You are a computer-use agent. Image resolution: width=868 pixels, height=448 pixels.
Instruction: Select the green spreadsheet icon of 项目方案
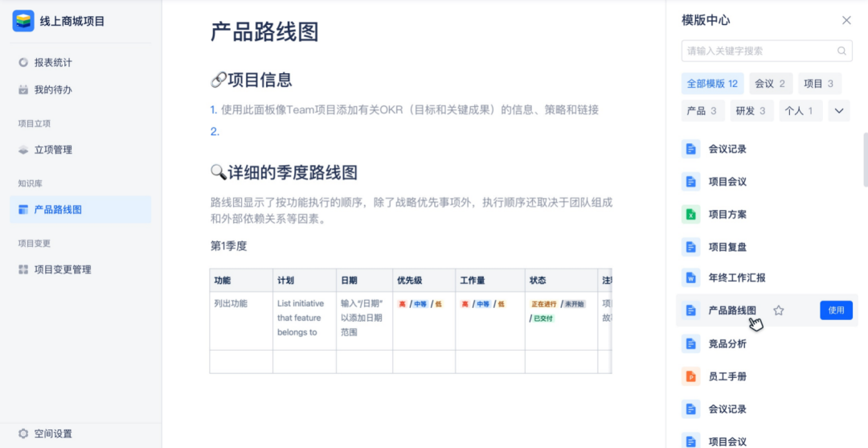(690, 214)
